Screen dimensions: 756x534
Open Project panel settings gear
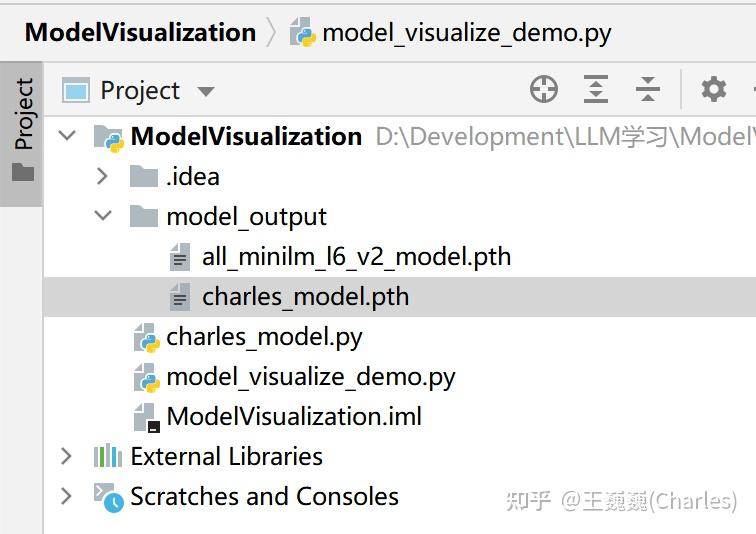[713, 90]
